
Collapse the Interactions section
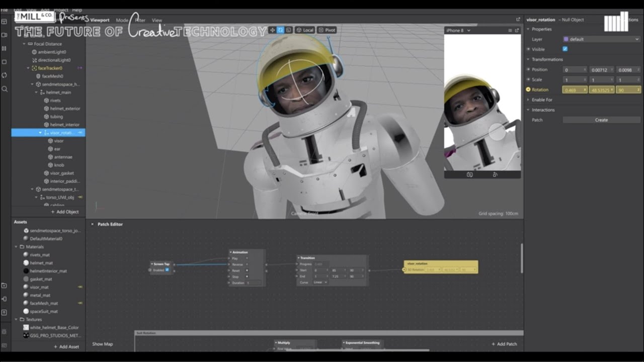coord(528,110)
